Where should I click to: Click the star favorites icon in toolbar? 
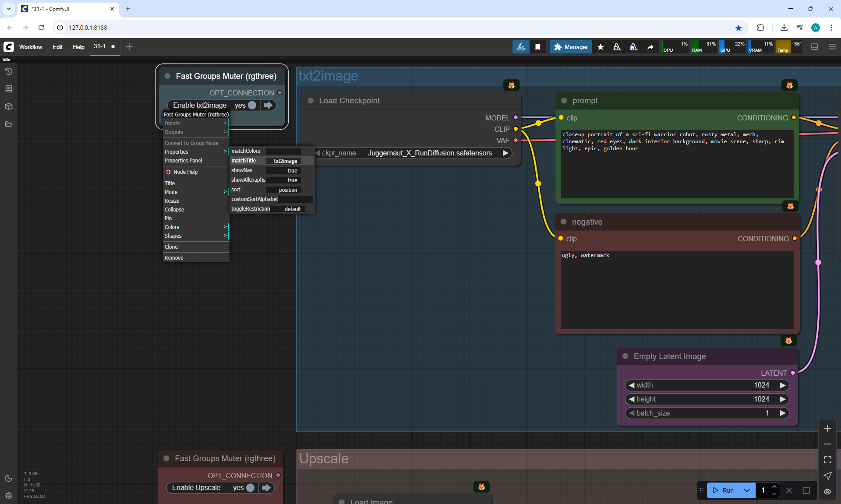pos(601,47)
